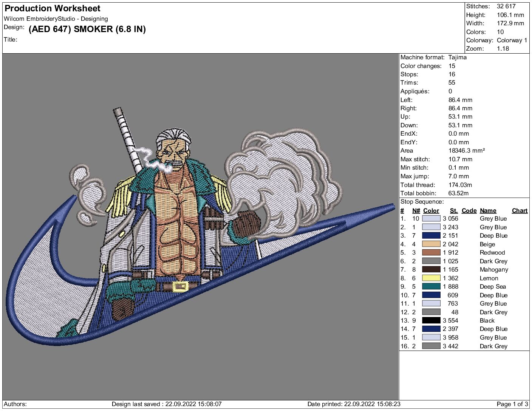Click the Dark Grey swatch in row 6
This screenshot has width=532, height=411.
click(431, 261)
